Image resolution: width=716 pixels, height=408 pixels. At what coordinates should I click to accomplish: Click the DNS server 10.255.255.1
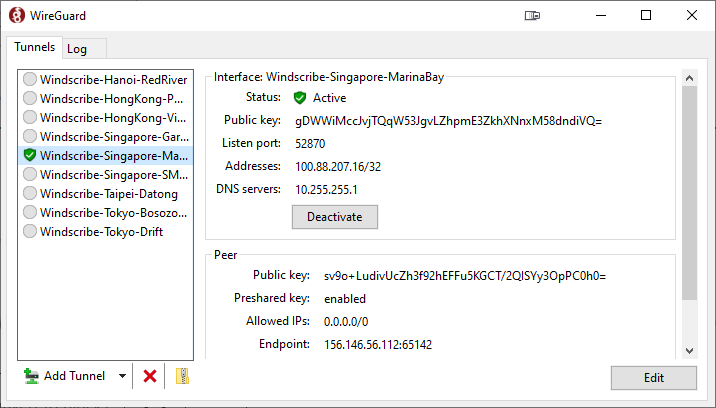click(x=326, y=190)
